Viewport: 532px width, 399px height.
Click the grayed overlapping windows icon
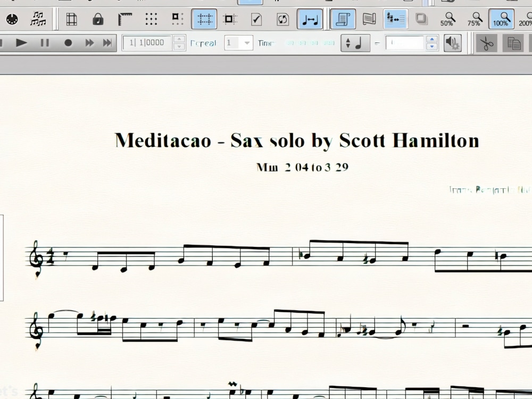pyautogui.click(x=421, y=19)
